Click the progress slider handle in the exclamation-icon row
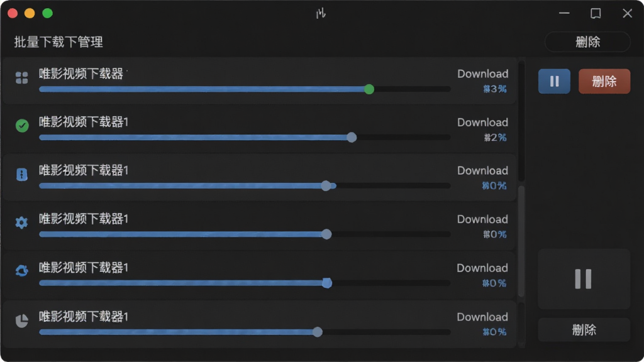Screen dimensions: 644x362 click(326, 186)
